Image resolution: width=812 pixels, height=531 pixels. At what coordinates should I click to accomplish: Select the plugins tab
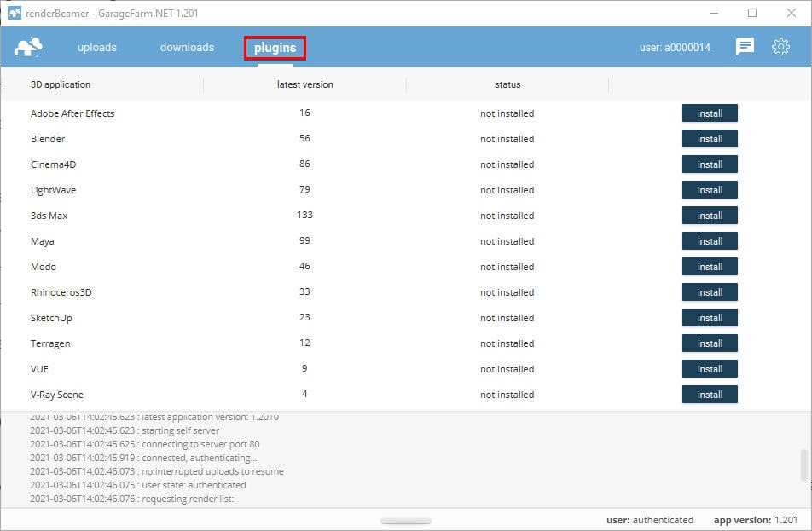click(275, 48)
